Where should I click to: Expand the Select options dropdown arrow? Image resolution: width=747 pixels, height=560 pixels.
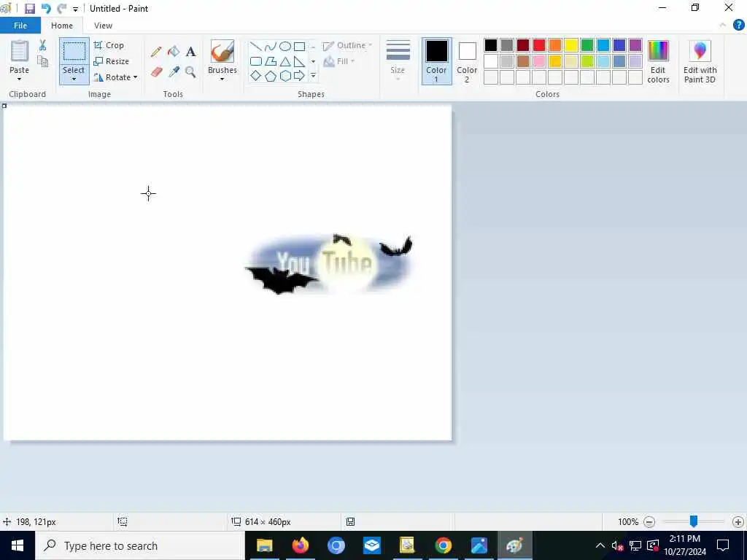[74, 79]
